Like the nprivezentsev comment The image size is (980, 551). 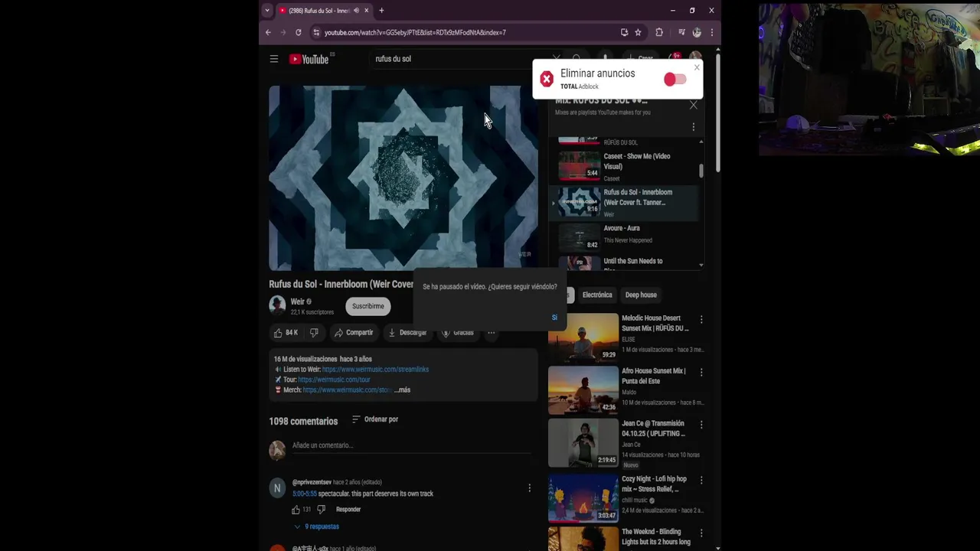tap(296, 510)
